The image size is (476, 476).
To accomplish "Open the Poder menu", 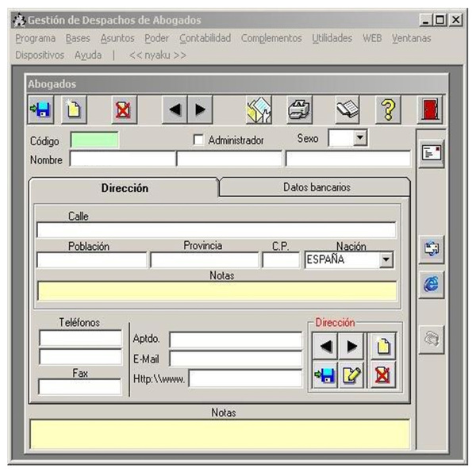I will coord(156,38).
